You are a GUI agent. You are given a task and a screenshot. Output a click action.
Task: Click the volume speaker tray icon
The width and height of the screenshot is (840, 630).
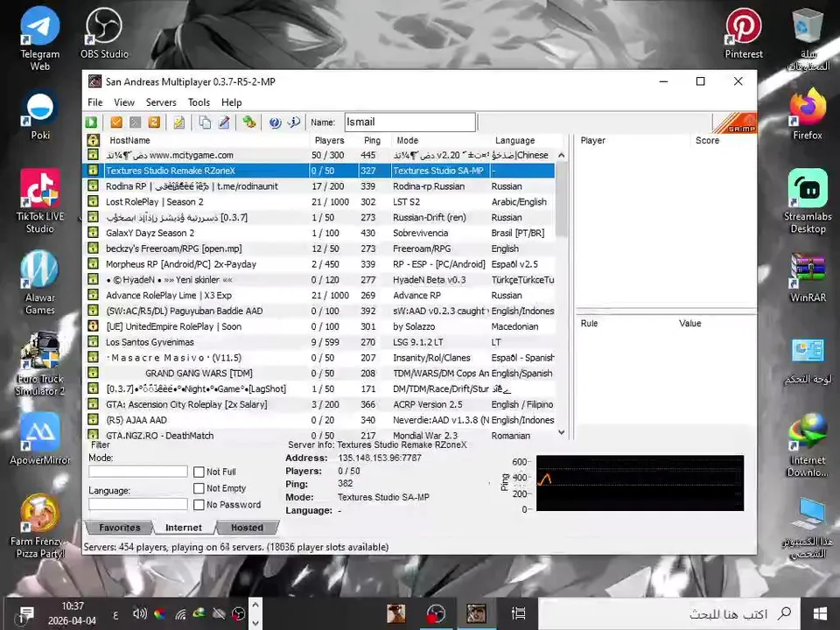tap(140, 613)
